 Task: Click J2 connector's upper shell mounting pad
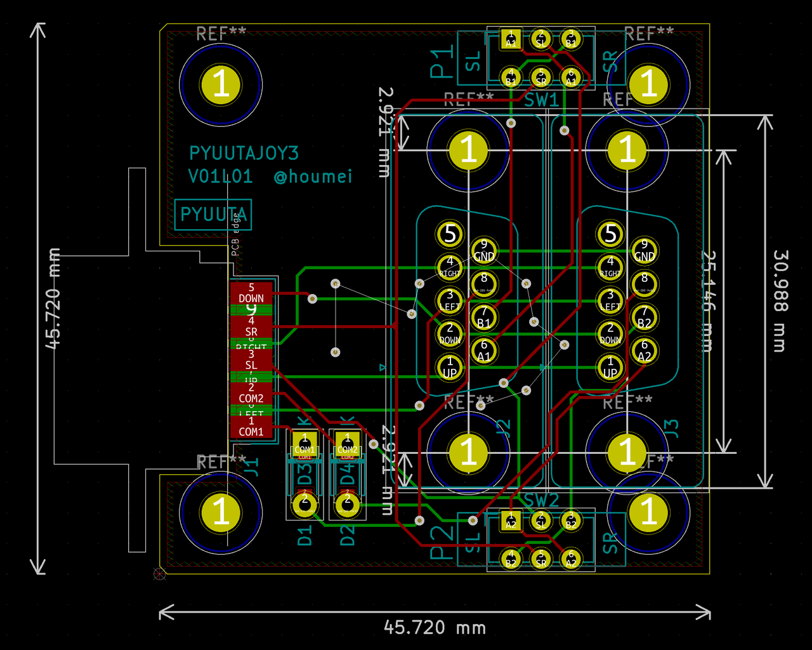[x=468, y=150]
